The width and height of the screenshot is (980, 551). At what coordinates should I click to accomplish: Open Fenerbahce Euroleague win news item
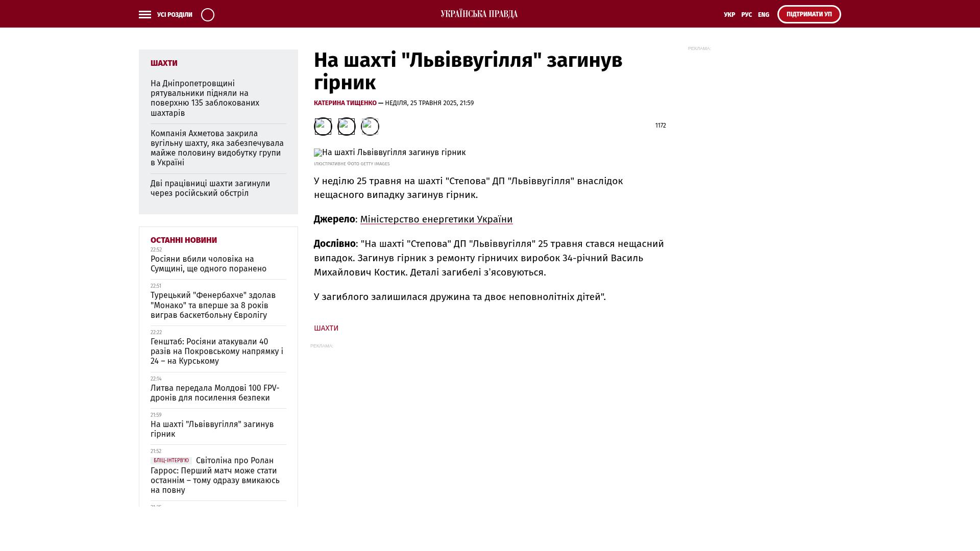[213, 305]
